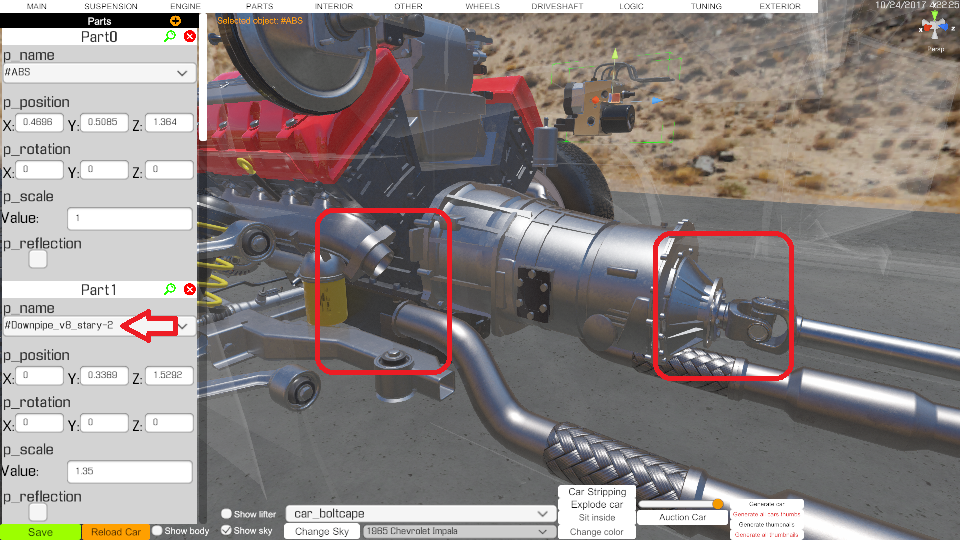Click the Change Sky button
Image resolution: width=960 pixels, height=540 pixels.
[321, 531]
